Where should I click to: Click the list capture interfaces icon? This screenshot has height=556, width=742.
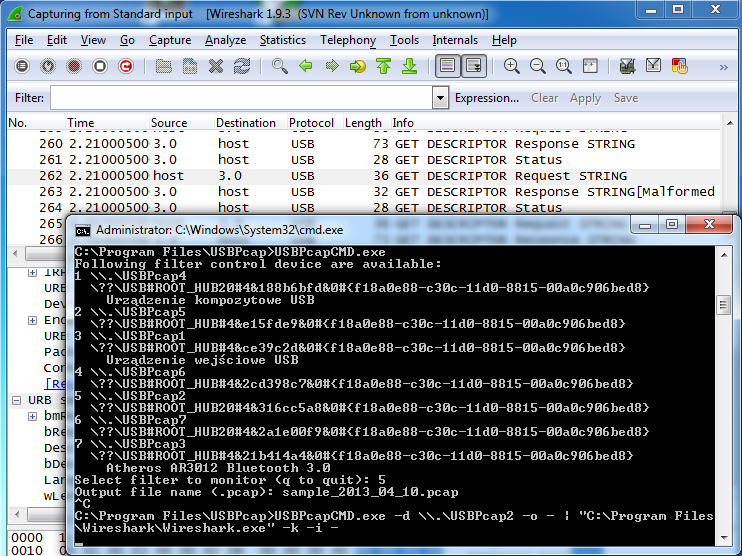pyautogui.click(x=22, y=66)
